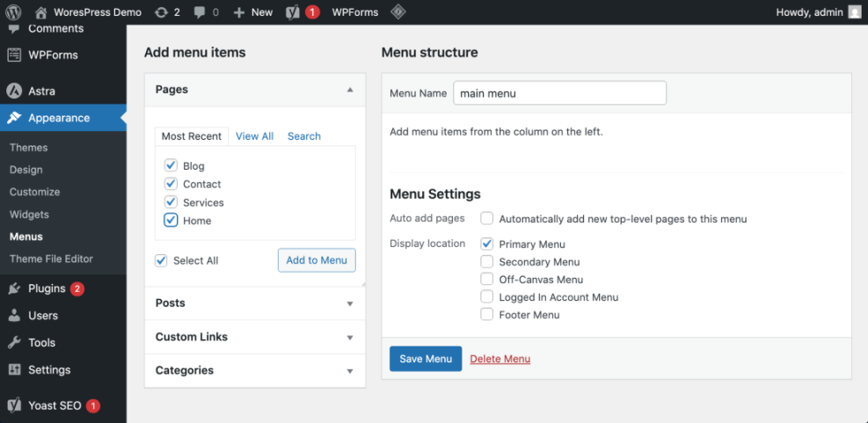868x423 pixels.
Task: Toggle the Select All checkbox
Action: (161, 261)
